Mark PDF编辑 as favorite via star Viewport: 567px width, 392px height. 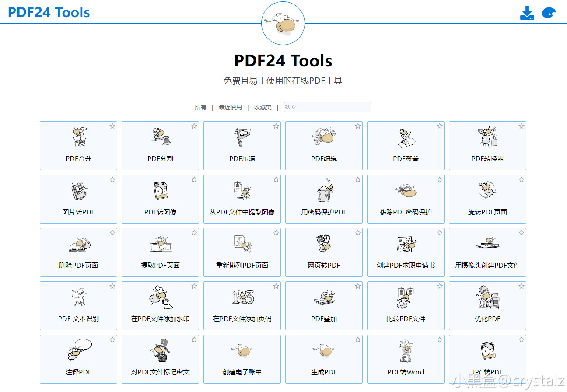(x=358, y=126)
